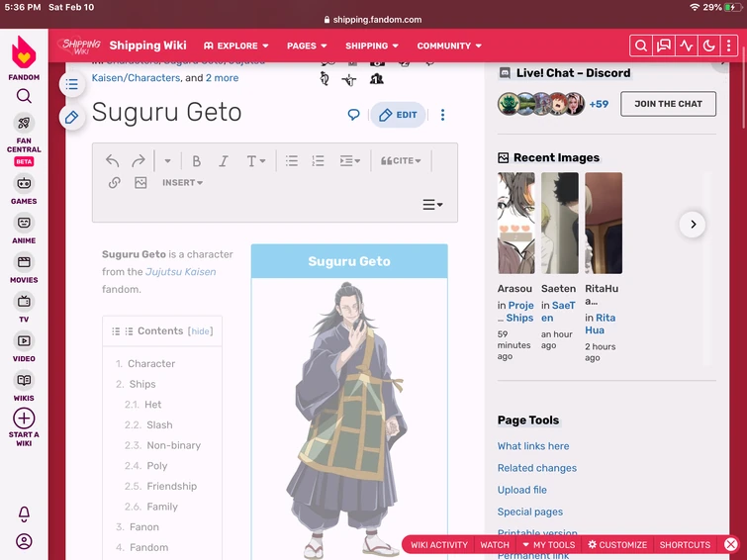Expand the Pages menu
Viewport: 747px width, 560px height.
[307, 46]
